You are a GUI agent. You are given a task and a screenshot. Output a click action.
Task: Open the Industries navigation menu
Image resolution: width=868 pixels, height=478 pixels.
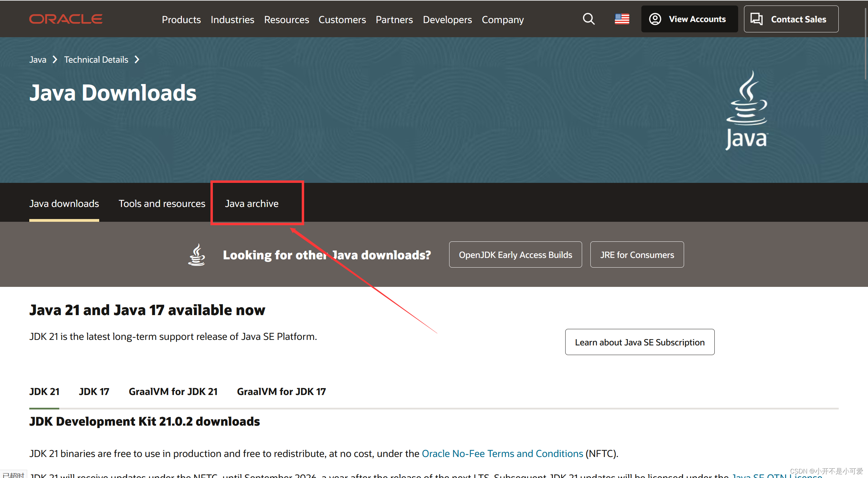coord(232,20)
